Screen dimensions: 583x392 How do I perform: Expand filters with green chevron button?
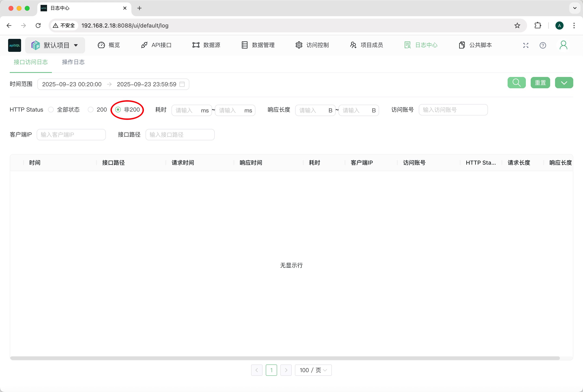point(564,83)
